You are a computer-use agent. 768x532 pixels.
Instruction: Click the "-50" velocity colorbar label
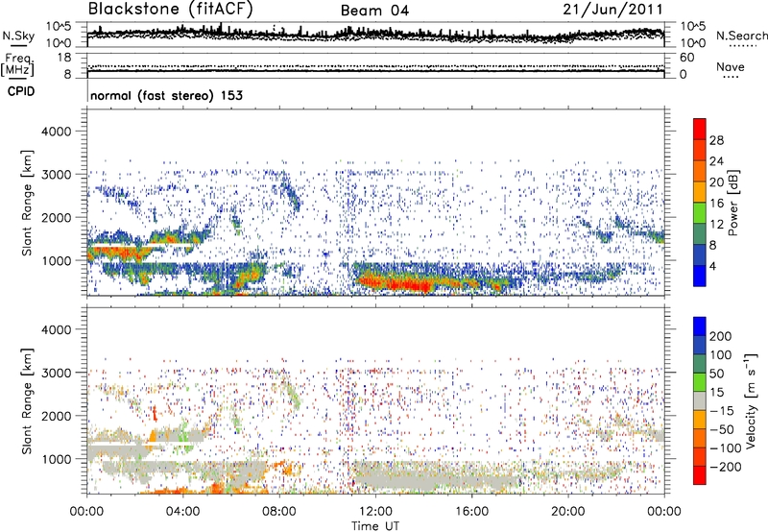721,429
